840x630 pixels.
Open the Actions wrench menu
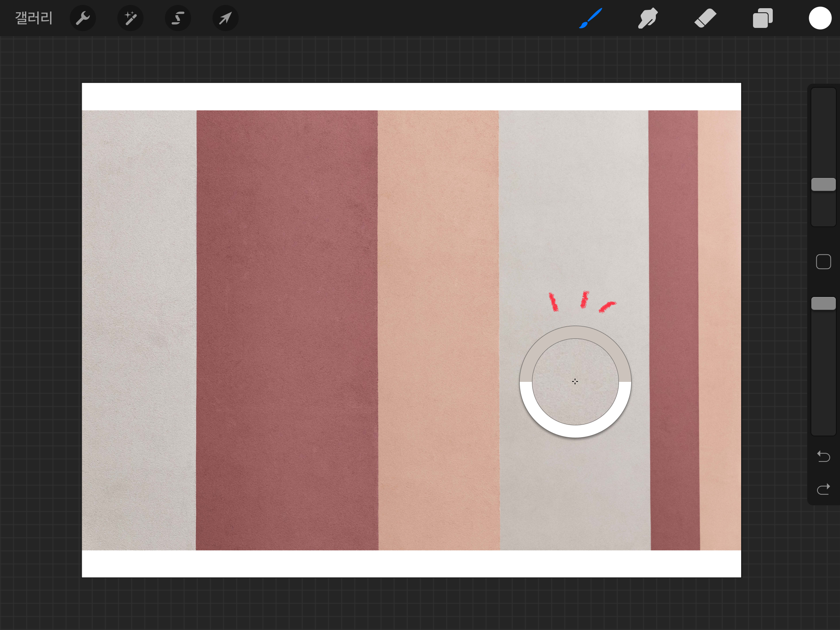(x=83, y=18)
